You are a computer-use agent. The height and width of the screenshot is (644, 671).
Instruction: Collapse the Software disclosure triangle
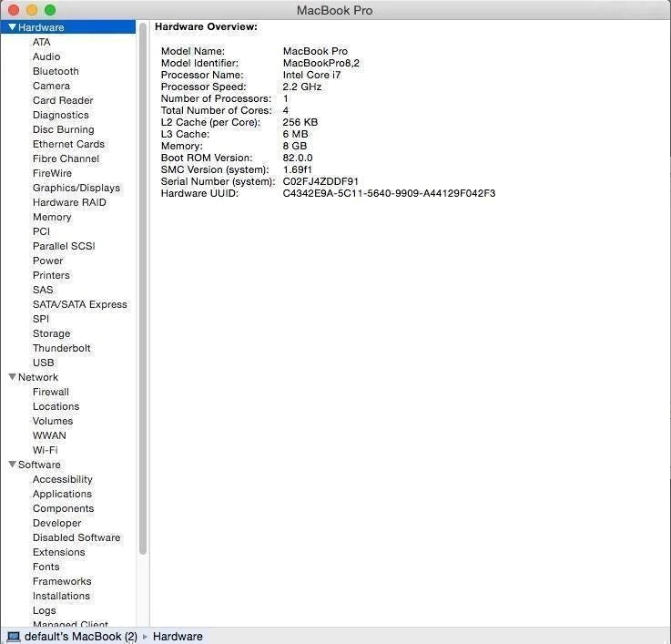pyautogui.click(x=12, y=465)
